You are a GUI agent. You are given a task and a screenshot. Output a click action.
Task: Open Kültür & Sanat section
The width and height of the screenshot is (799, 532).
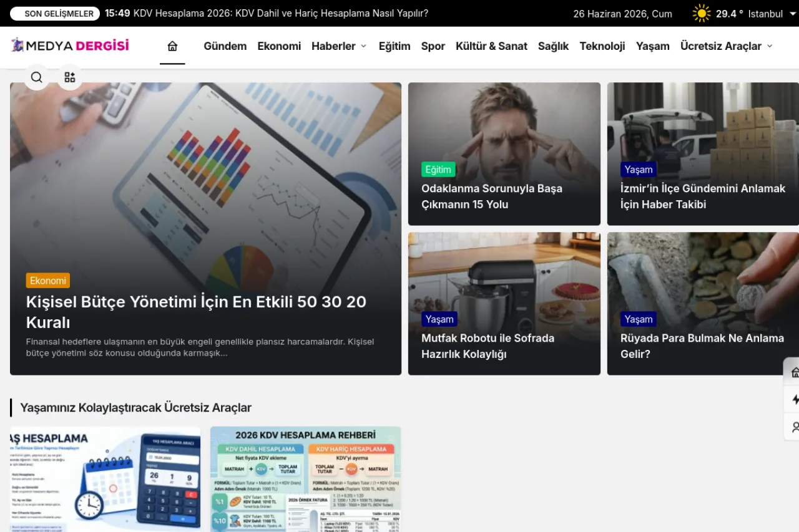click(491, 46)
